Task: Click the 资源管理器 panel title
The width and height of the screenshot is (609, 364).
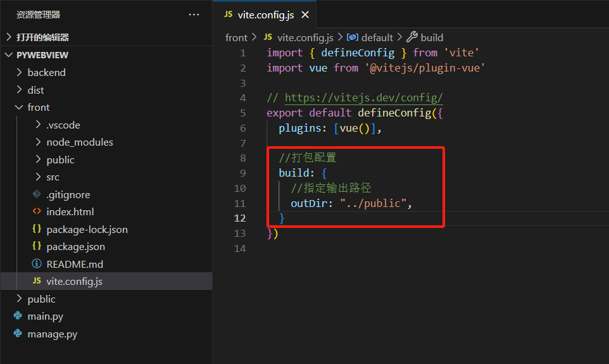Action: click(38, 15)
